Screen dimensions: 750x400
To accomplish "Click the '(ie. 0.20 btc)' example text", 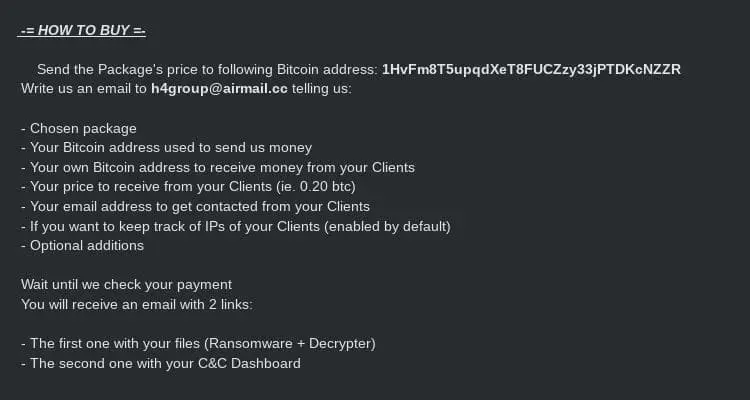I will [313, 187].
